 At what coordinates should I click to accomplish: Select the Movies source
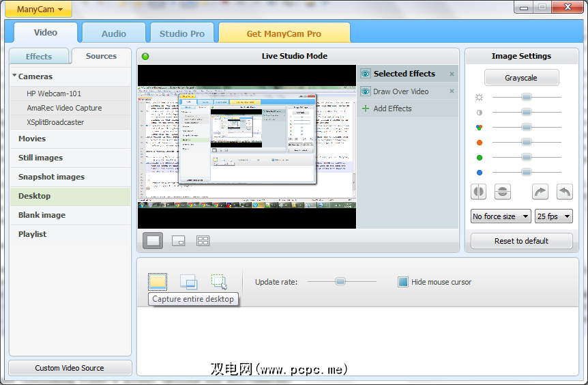(x=70, y=139)
